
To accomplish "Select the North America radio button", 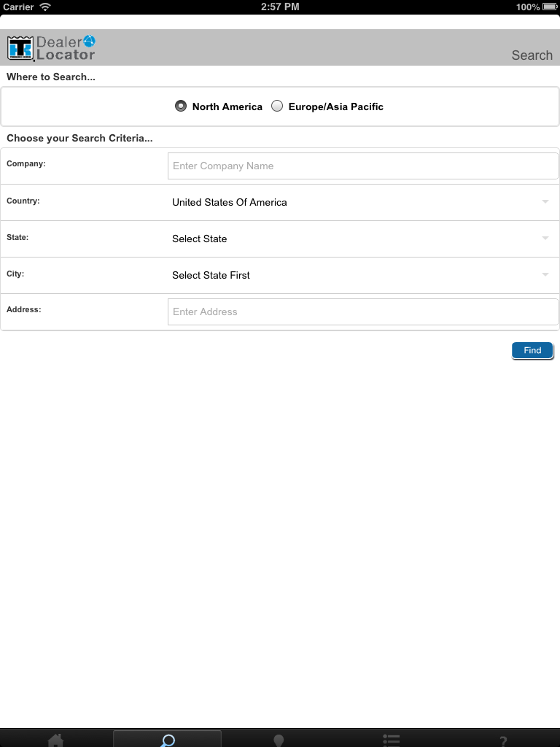I will [181, 106].
